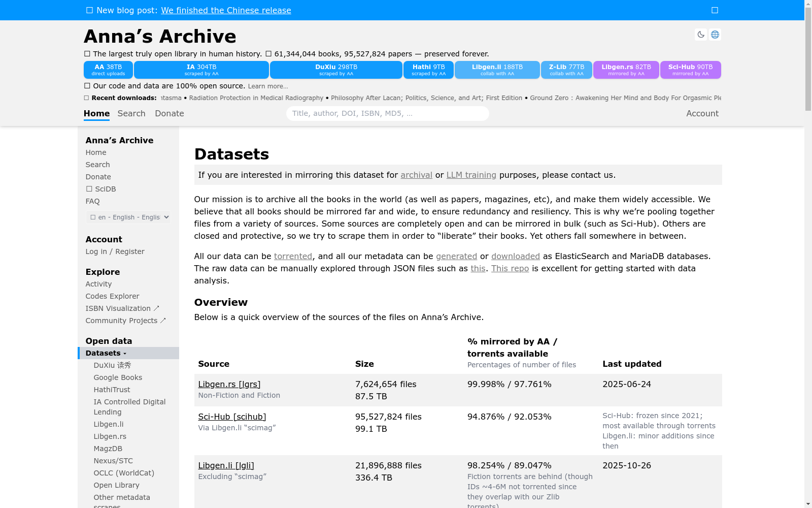Open Libgen.li dataset in sidebar
Screen dimensions: 812x508
[109, 424]
